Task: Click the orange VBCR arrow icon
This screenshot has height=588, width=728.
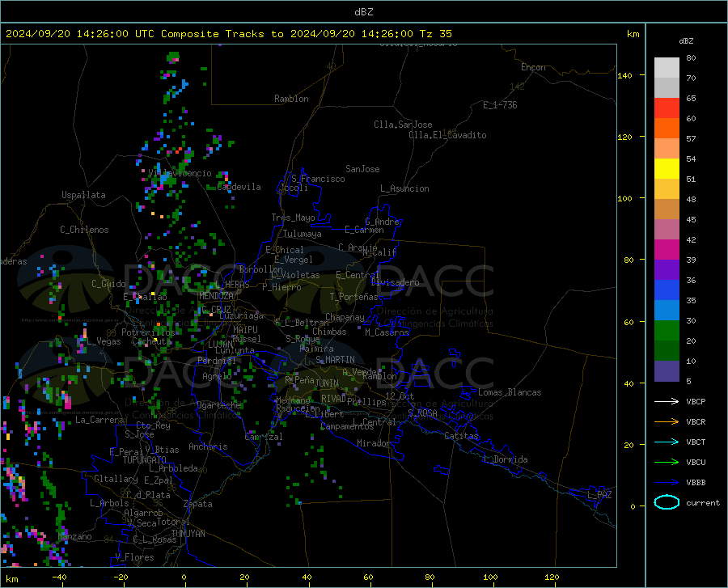Action: (667, 422)
